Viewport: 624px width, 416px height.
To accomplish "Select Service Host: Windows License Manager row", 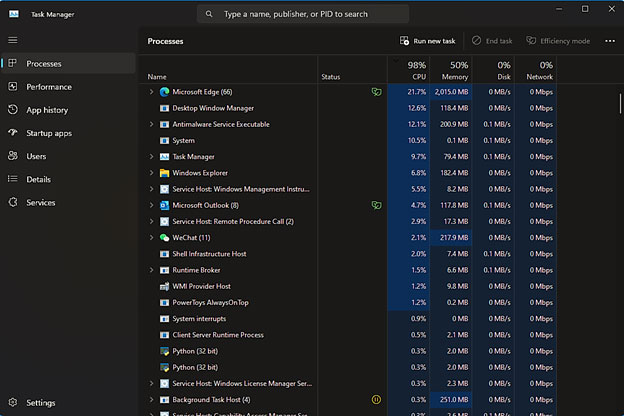I will coord(349,384).
